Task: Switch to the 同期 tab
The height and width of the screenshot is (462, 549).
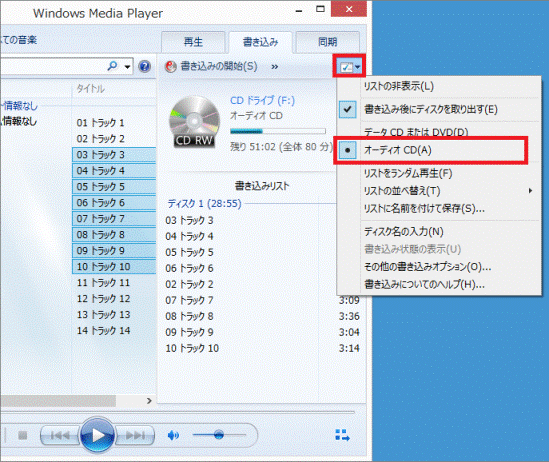Action: tap(327, 42)
